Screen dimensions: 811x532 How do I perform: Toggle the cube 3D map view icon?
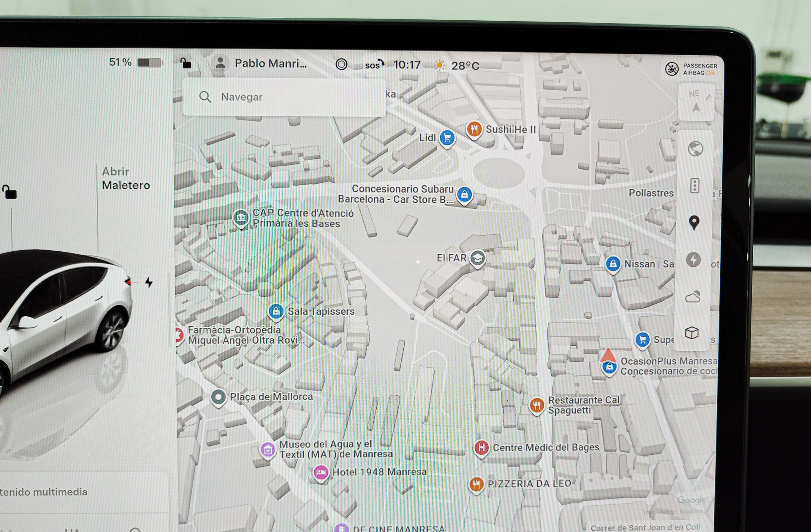(692, 333)
